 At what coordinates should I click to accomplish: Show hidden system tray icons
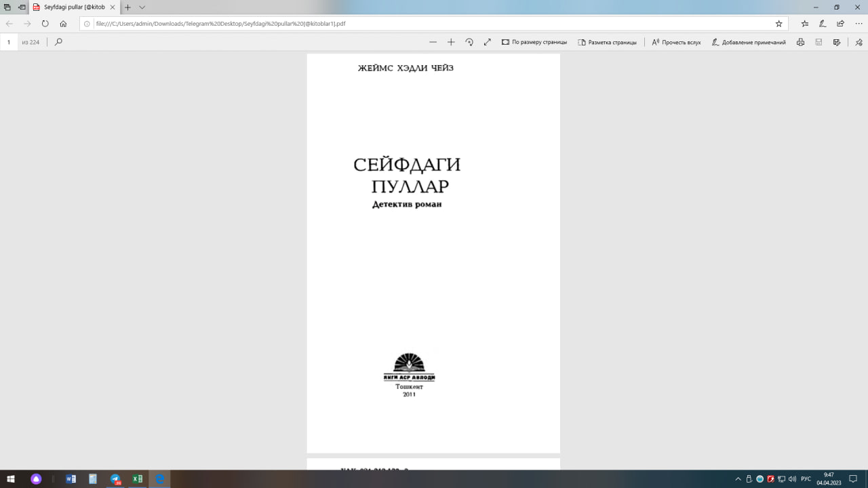pyautogui.click(x=738, y=479)
